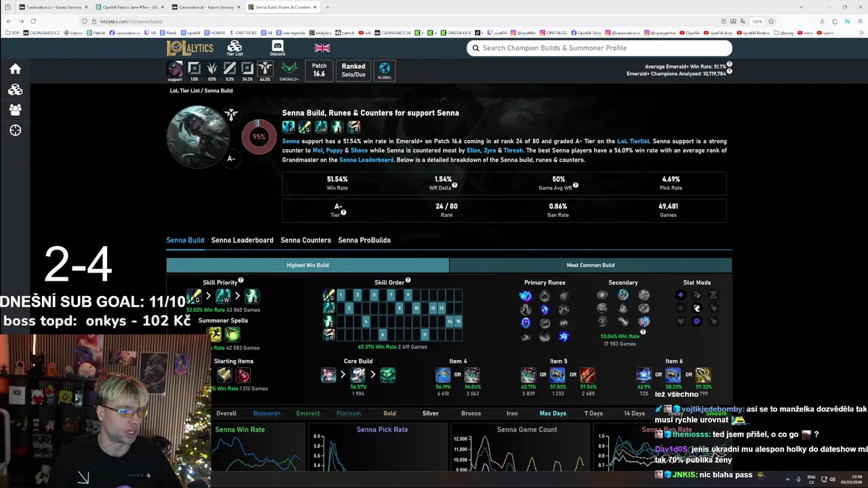
Task: Switch to the Senna Leaderboard tab
Action: click(242, 240)
